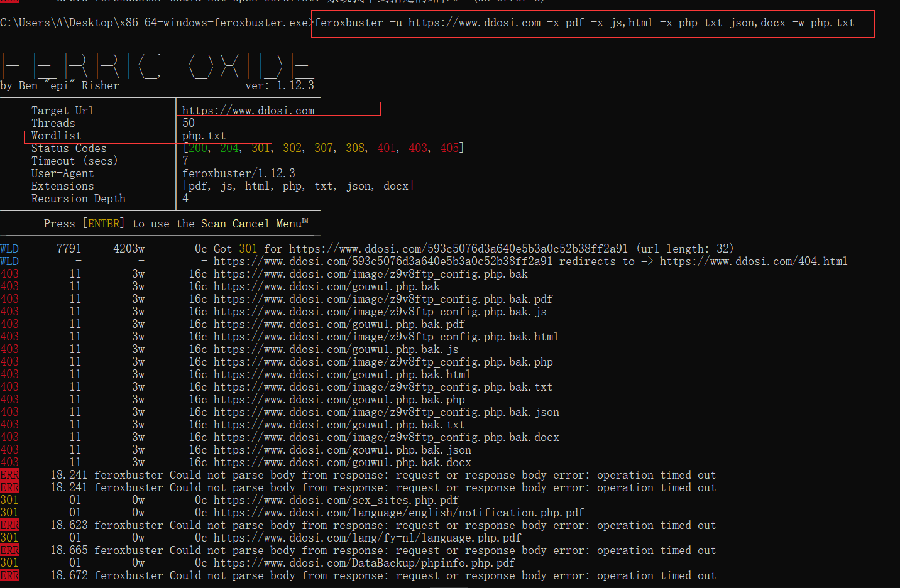Screen dimensions: 900x588
Task: Click the ERR line numbered 18.623
Action: [358, 525]
